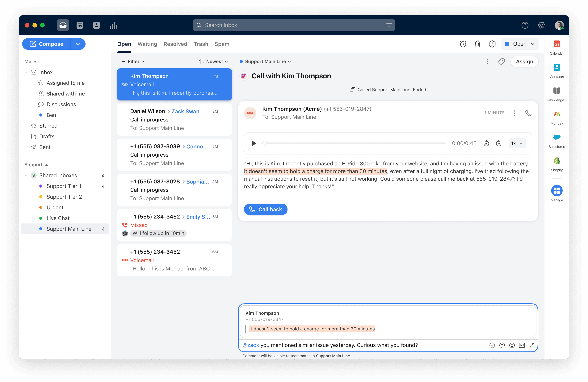Open the emoji picker in comment box
Image resolution: width=588 pixels, height=382 pixels.
pos(512,345)
